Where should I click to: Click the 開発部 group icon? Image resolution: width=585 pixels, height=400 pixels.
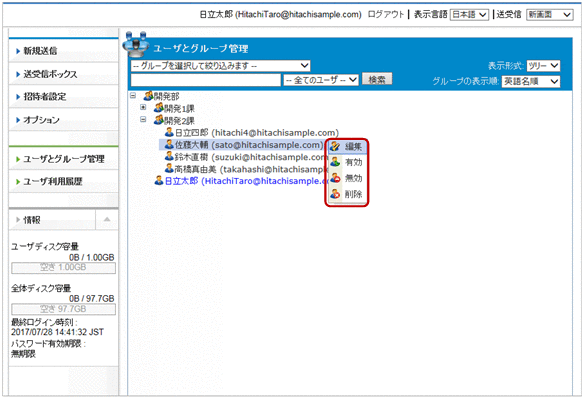pyautogui.click(x=148, y=96)
